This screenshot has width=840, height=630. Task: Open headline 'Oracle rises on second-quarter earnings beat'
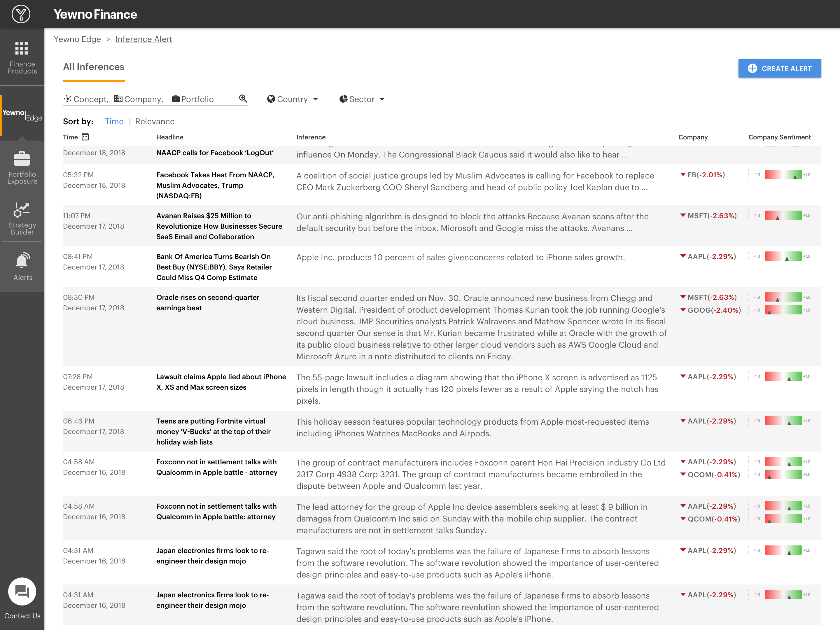208,303
